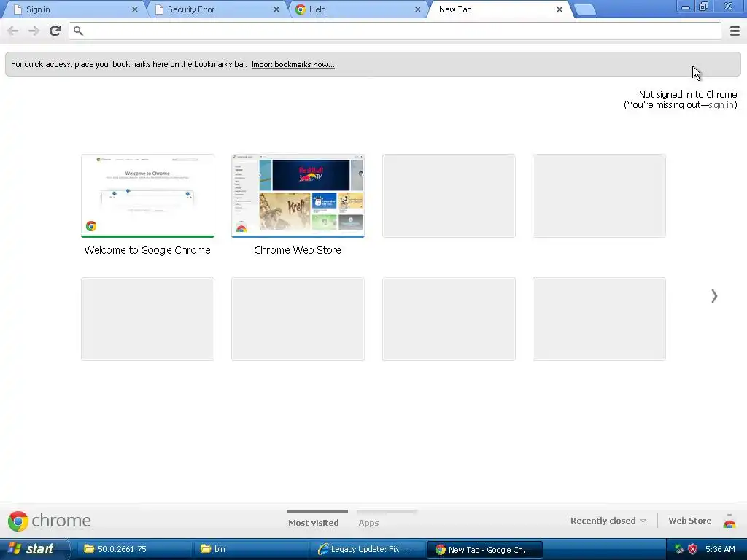The width and height of the screenshot is (747, 560).
Task: Click the Not signed in to Chrome text
Action: 687,94
